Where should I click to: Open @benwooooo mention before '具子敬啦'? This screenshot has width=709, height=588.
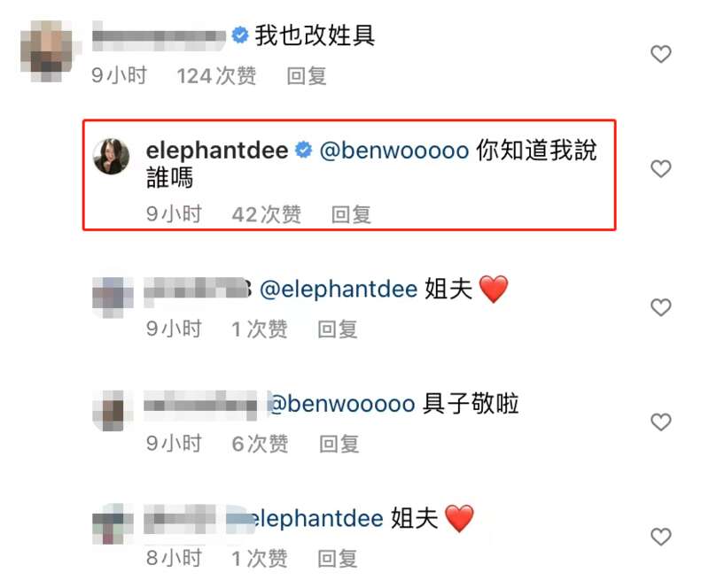click(x=341, y=404)
